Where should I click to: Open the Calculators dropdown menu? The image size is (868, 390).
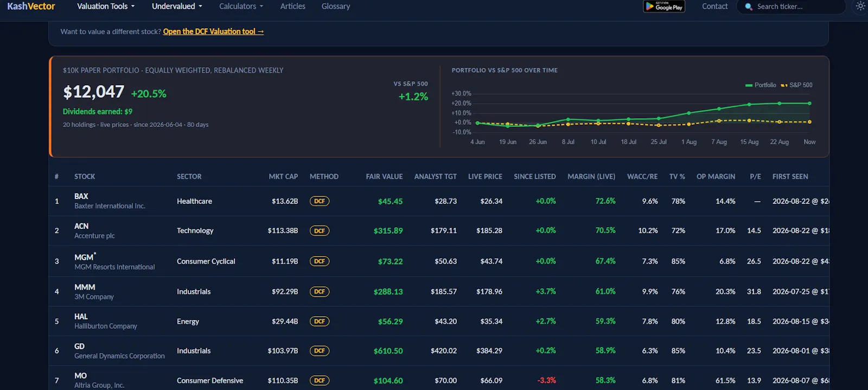pos(241,7)
